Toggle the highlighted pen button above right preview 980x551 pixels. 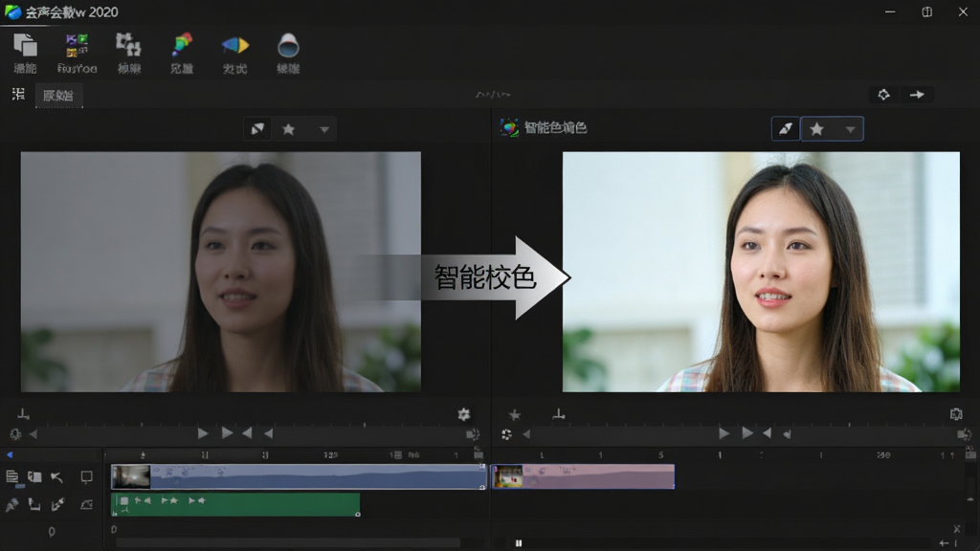click(x=786, y=129)
